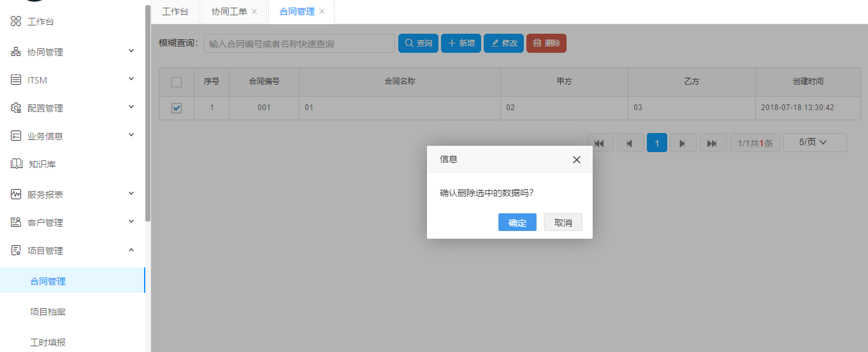Uncheck the row 001 checkbox
This screenshot has height=352, width=868.
tap(177, 108)
